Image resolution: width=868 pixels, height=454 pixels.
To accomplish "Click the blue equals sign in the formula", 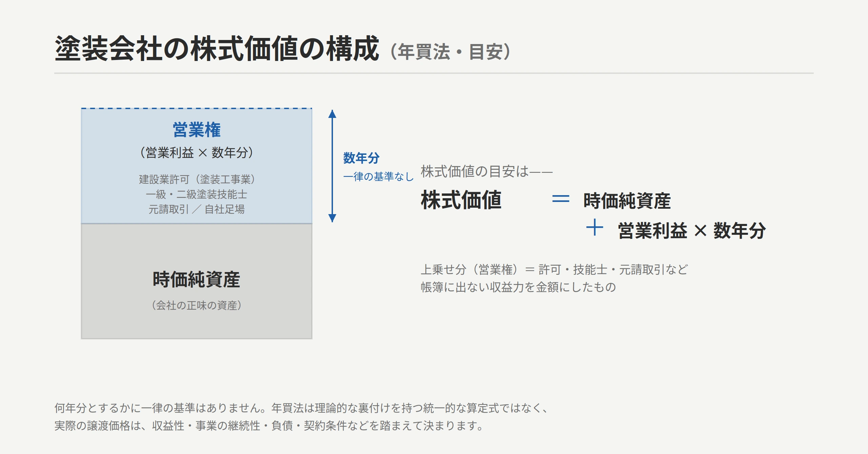I will click(x=561, y=198).
